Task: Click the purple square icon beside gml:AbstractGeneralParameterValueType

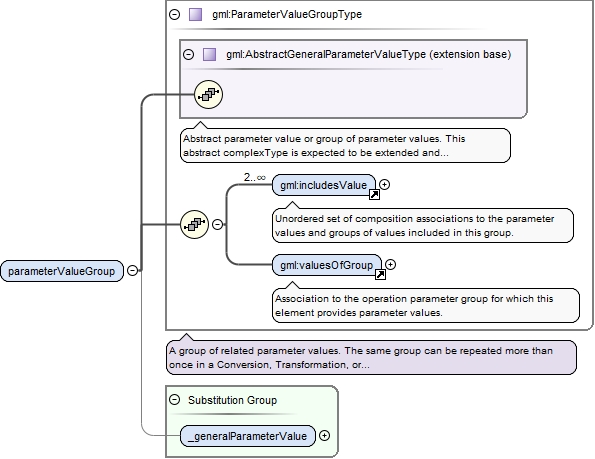Action: [x=209, y=54]
